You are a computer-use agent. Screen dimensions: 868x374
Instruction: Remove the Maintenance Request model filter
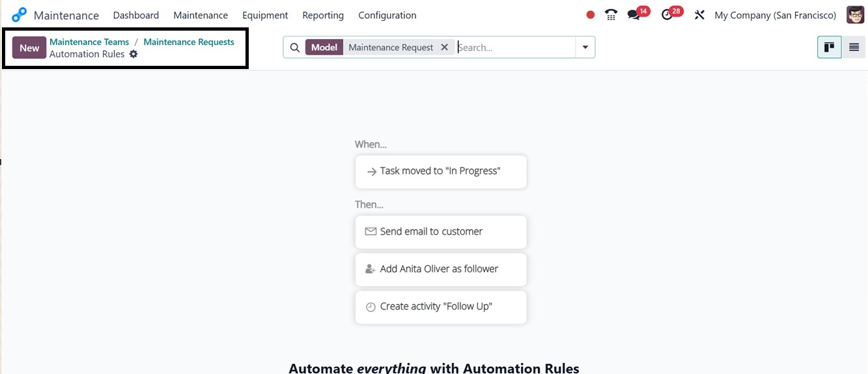pos(445,48)
